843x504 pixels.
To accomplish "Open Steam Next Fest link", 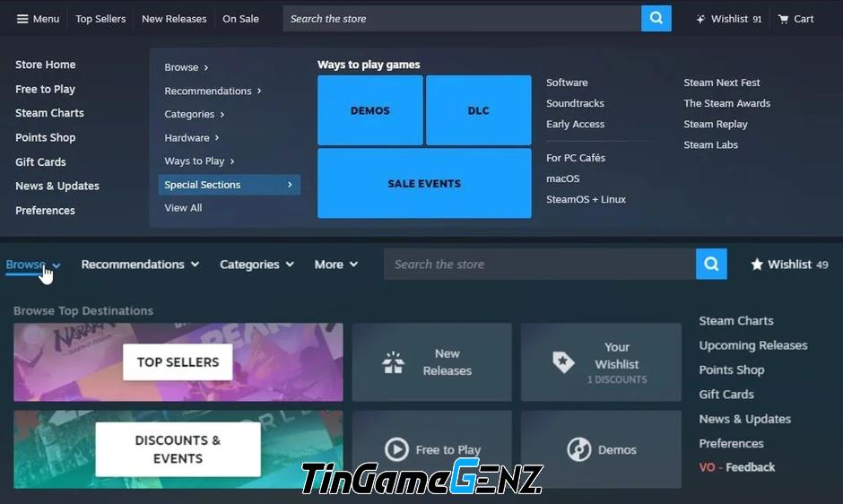I will 722,83.
